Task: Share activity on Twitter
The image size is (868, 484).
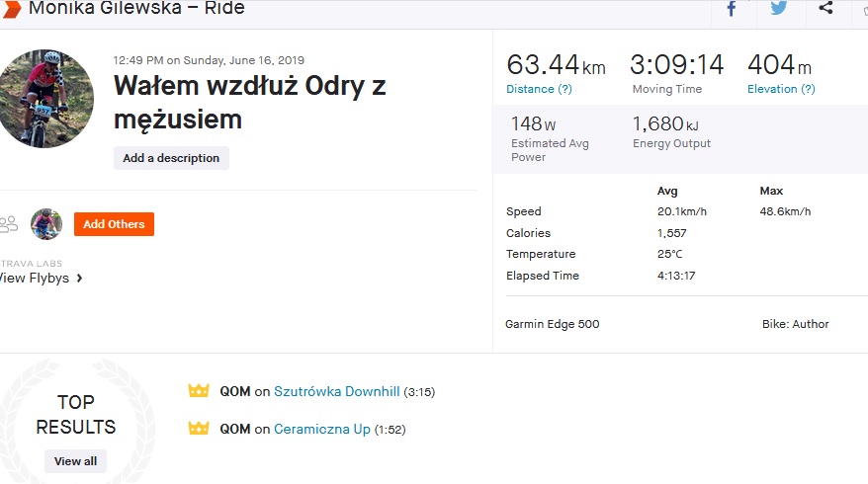Action: 778,9
